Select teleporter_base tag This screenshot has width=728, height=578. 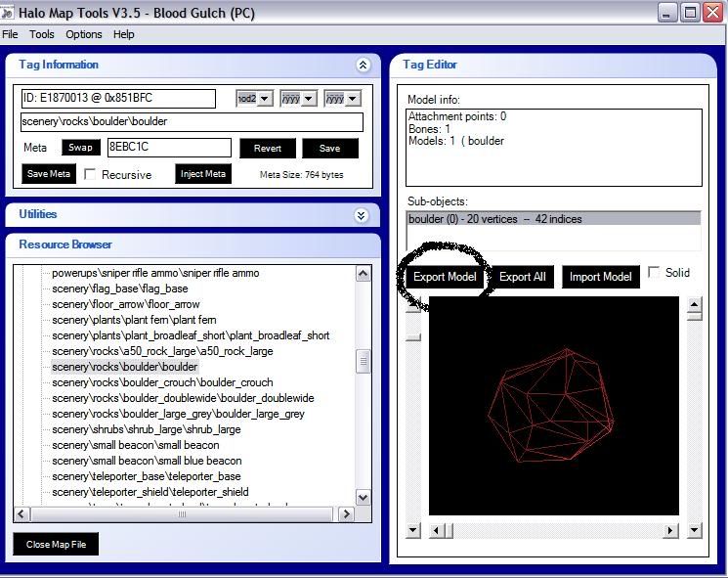point(147,476)
